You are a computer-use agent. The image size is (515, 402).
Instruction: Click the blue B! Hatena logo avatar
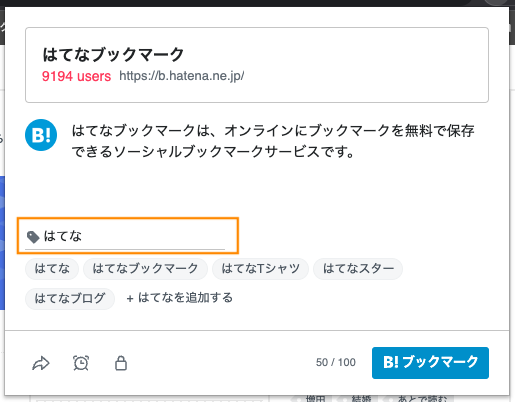(x=41, y=135)
